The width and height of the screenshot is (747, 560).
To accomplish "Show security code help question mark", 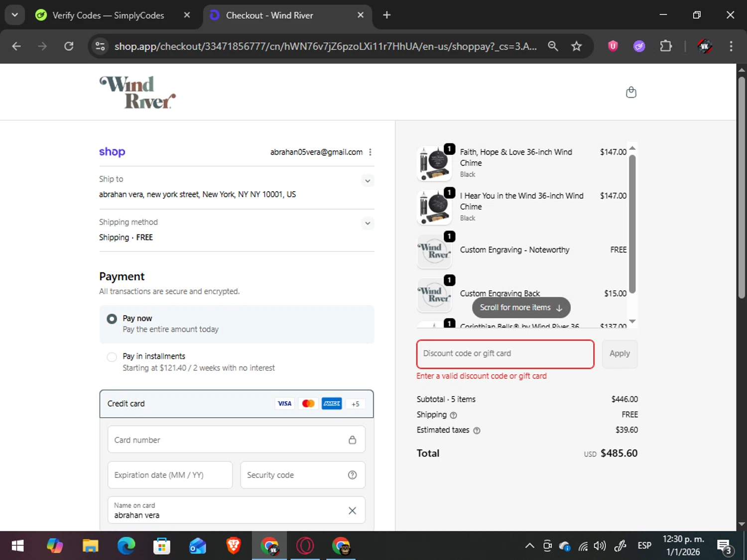I will pos(352,475).
